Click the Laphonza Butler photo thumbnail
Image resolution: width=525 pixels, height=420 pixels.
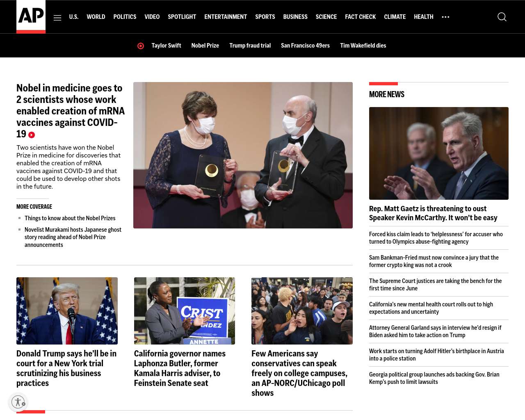(185, 311)
